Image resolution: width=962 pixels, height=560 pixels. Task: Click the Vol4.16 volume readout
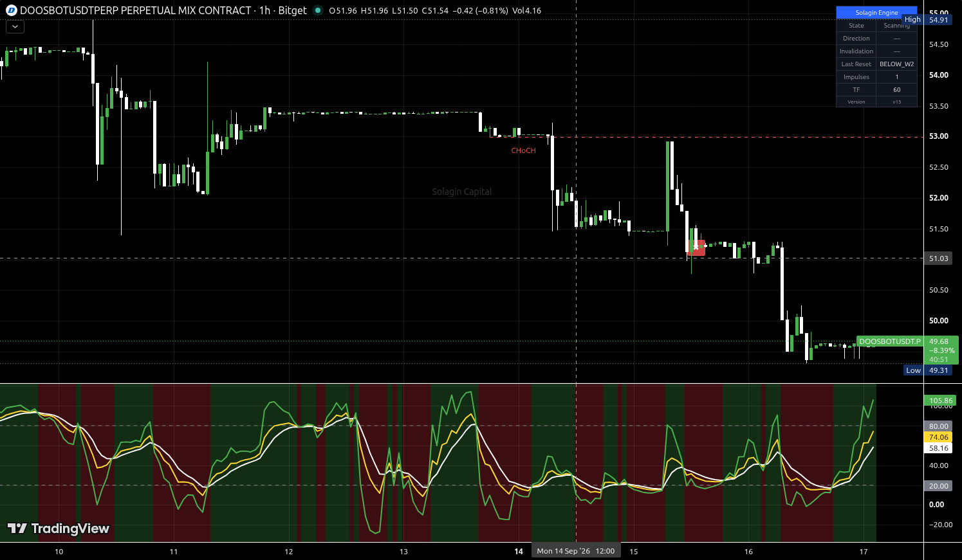526,10
